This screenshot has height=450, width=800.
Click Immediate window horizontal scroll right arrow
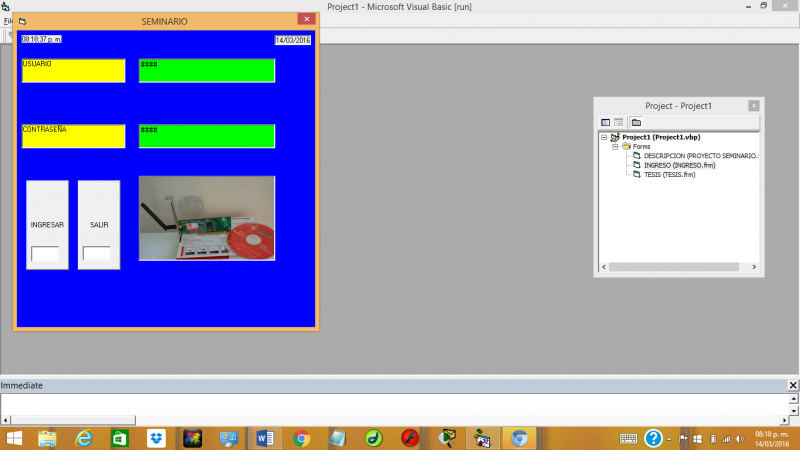tap(784, 420)
